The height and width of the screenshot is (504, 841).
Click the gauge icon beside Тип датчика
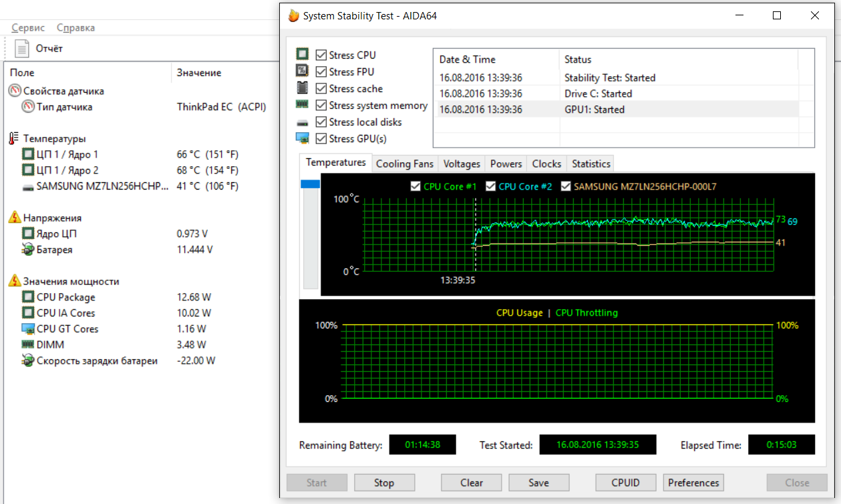point(28,107)
